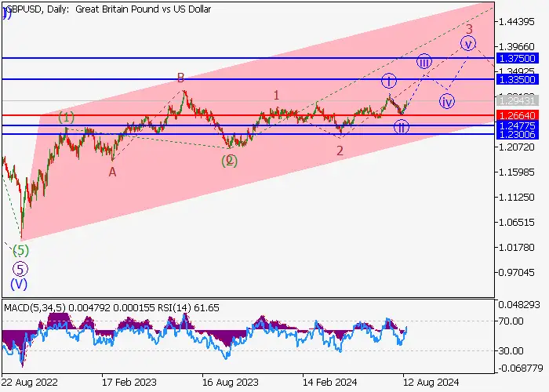
Task: Click the -0.068779 indicator scale value
Action: [520, 368]
